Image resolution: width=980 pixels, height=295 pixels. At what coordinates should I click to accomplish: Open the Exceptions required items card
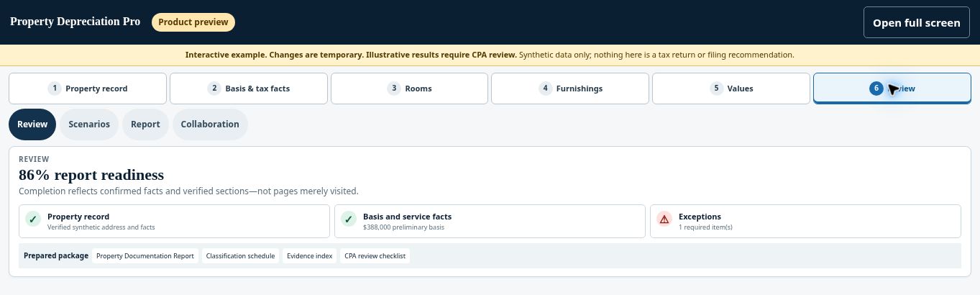click(x=805, y=221)
